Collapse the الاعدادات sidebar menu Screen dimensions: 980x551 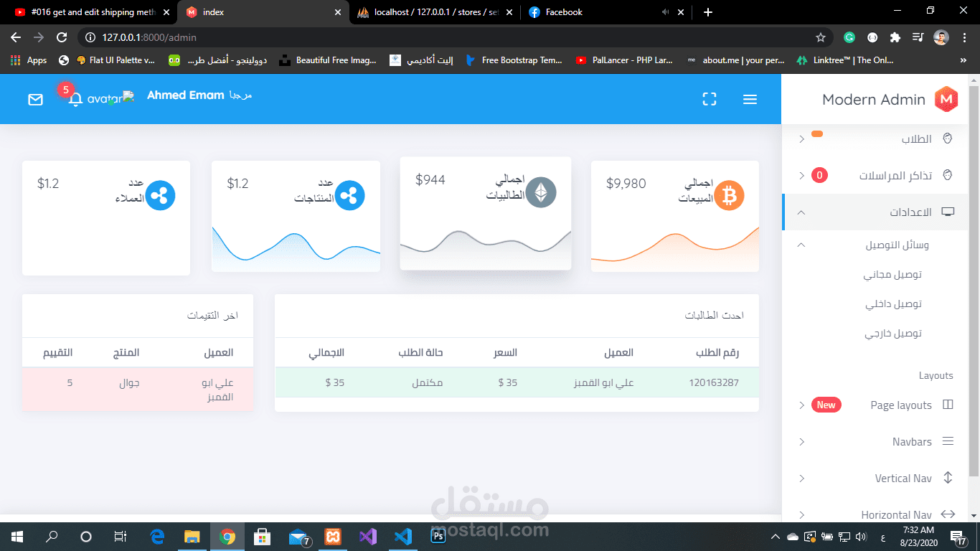pos(801,212)
